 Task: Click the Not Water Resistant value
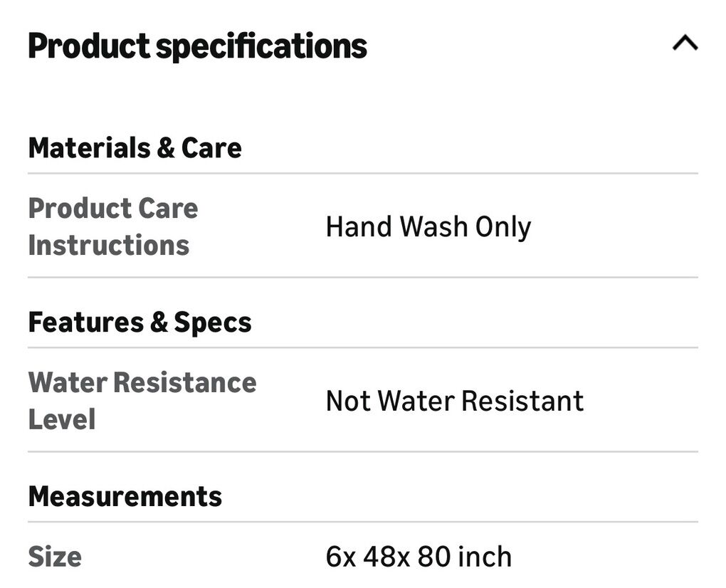tap(454, 401)
